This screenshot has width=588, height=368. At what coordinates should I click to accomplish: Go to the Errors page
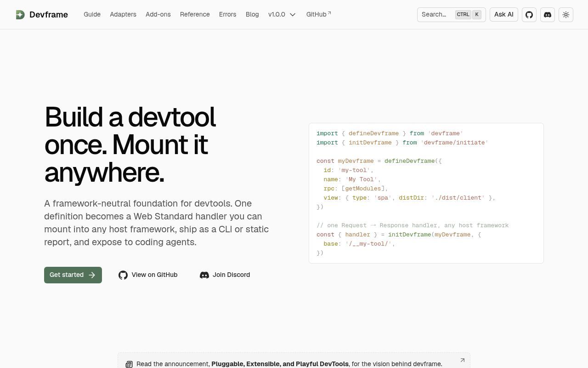pos(227,15)
